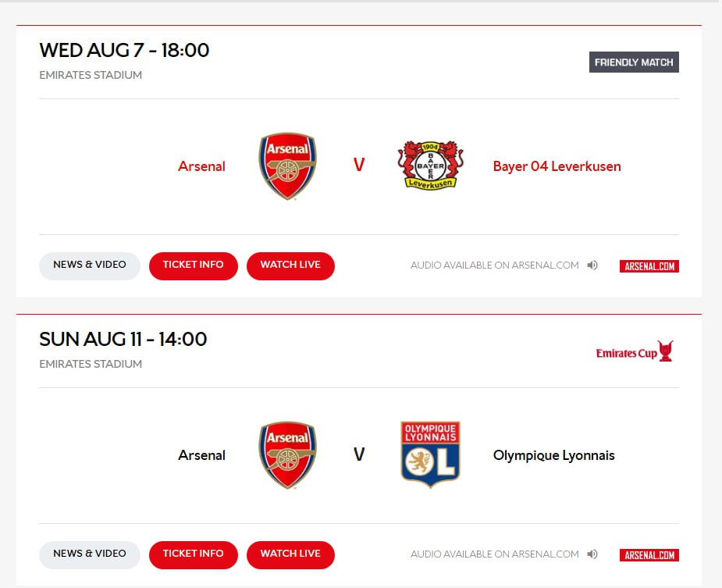This screenshot has height=588, width=722.
Task: Click red Arsenal name in Leverkusen fixture
Action: [x=201, y=166]
